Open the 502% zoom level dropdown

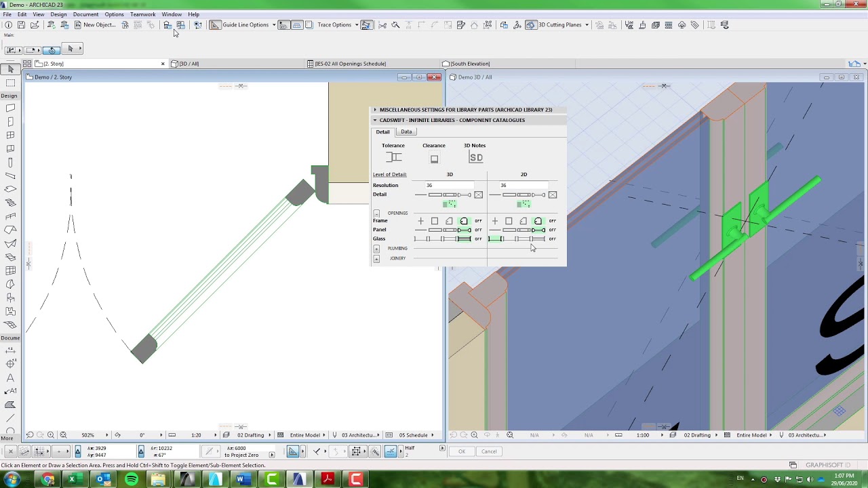105,435
